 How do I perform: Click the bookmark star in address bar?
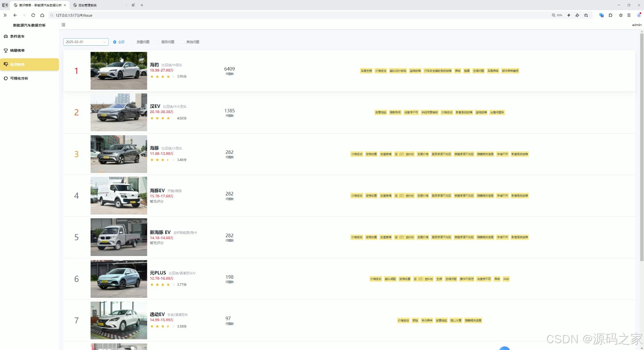pos(586,15)
